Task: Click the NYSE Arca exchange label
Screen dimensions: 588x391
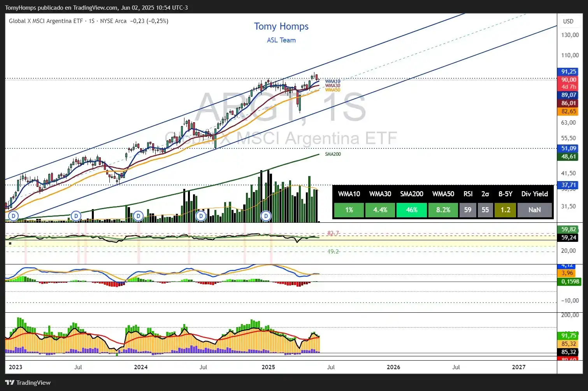Action: tap(113, 21)
